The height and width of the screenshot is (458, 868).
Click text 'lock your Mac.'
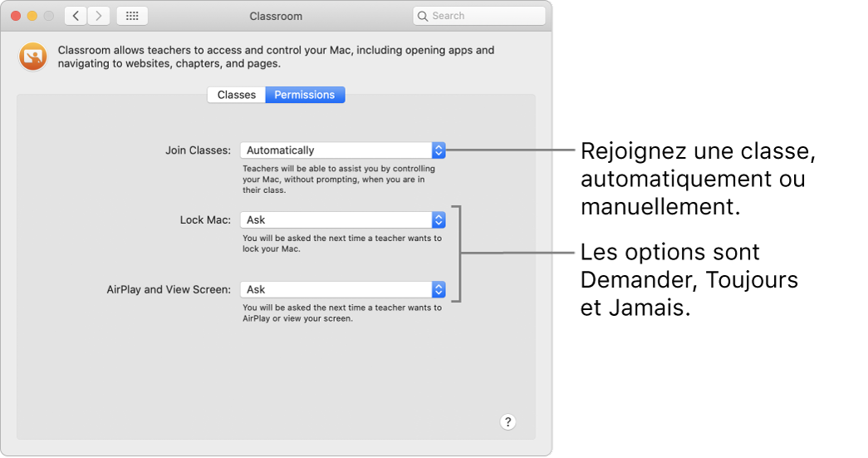tap(272, 249)
